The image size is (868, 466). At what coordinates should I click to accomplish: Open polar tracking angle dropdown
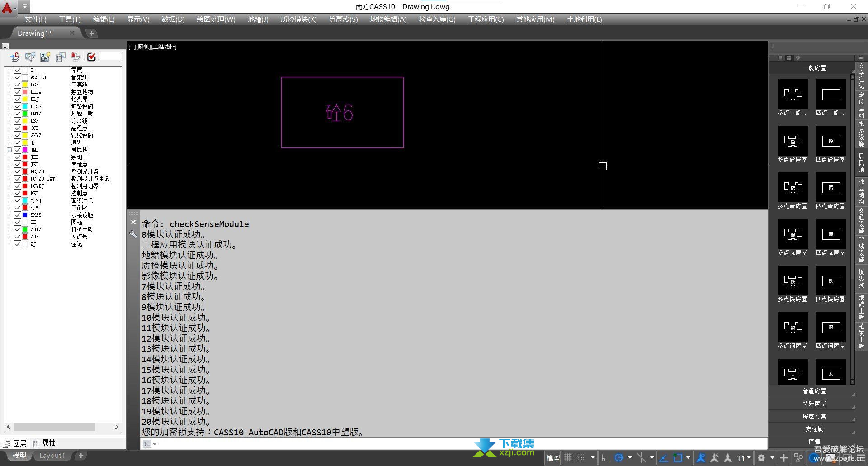[x=630, y=458]
